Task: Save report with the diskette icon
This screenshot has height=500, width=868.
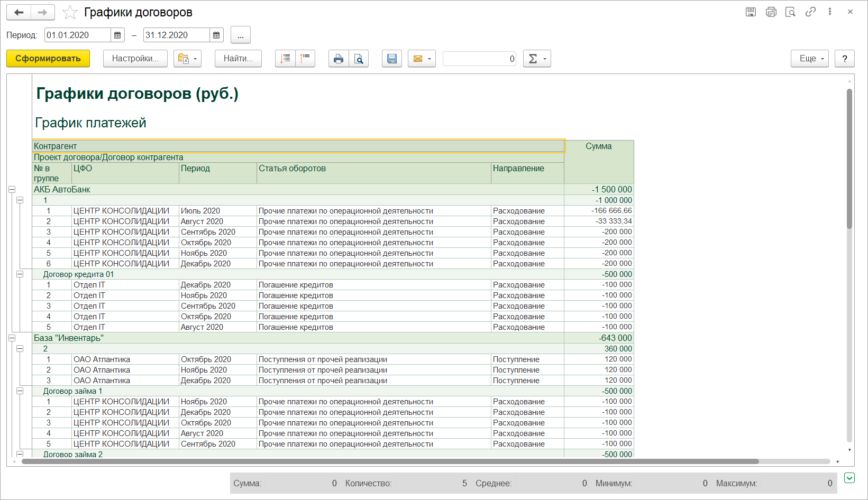Action: point(392,59)
